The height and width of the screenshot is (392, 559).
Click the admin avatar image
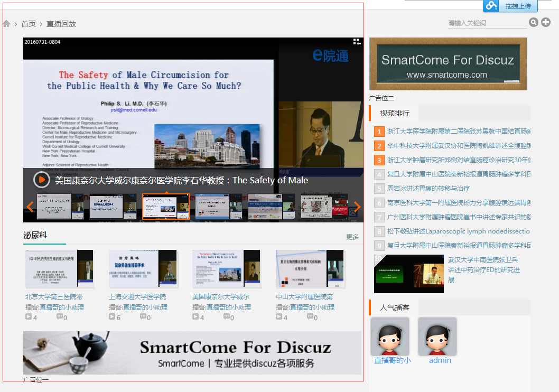tap(437, 337)
